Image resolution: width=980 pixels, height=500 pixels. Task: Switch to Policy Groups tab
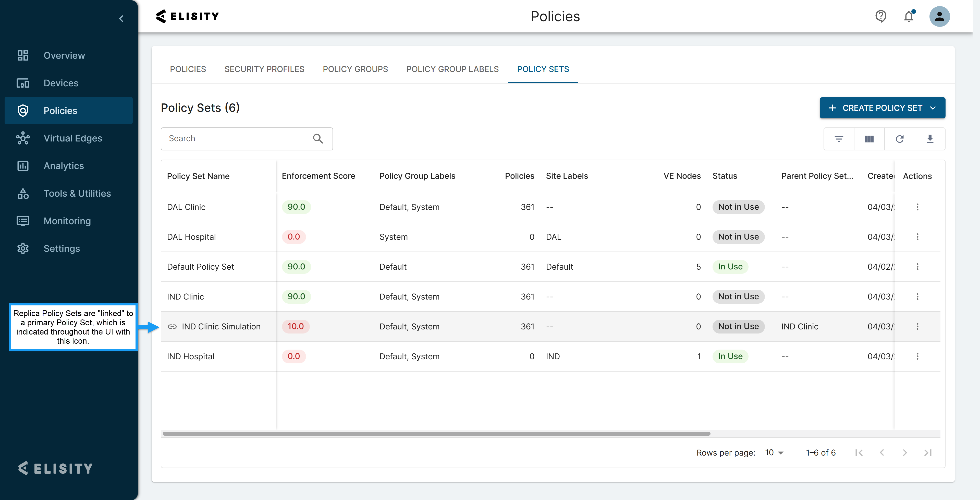point(355,69)
